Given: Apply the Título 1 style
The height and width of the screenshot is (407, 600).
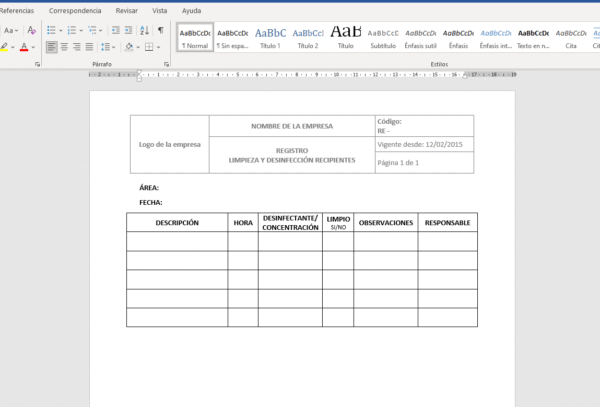Looking at the screenshot, I should [270, 37].
